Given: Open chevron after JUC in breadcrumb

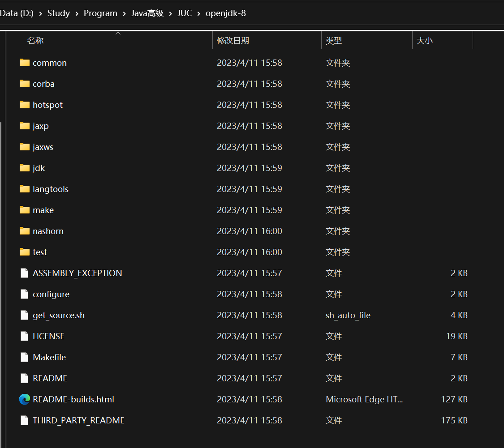Looking at the screenshot, I should click(x=198, y=13).
